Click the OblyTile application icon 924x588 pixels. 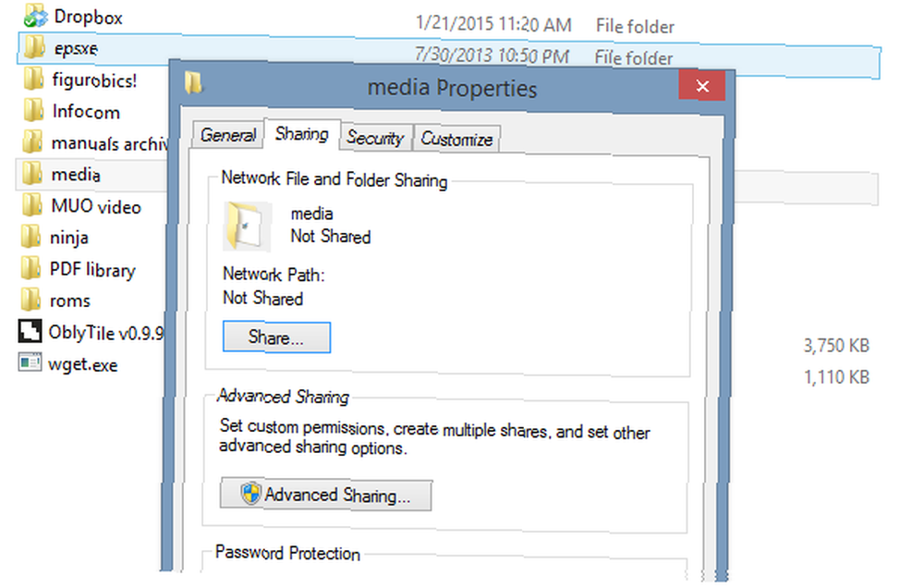(x=30, y=332)
